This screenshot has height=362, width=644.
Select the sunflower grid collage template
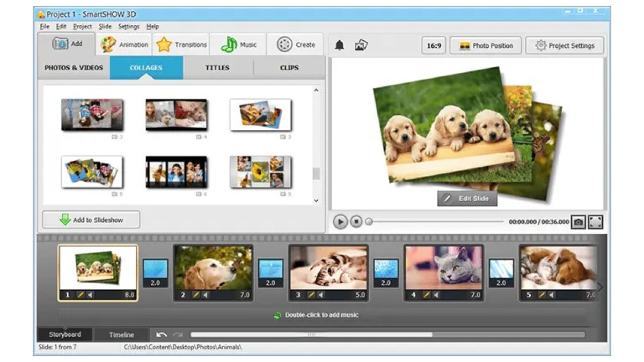[261, 172]
